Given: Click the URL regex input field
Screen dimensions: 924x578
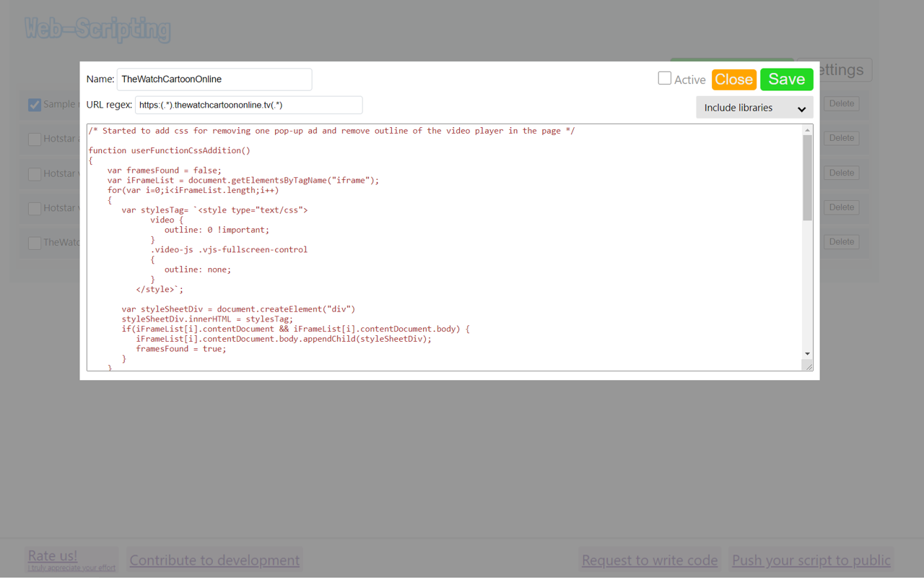Looking at the screenshot, I should [x=248, y=105].
